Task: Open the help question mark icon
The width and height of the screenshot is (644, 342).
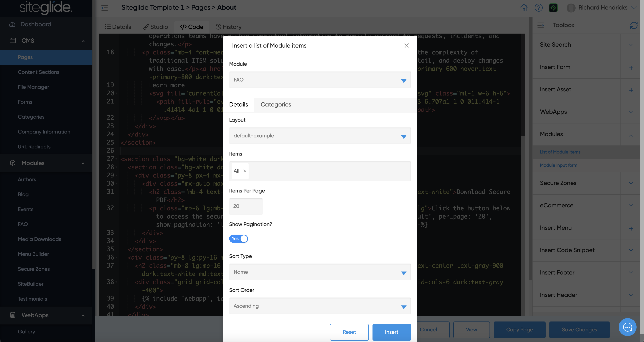Action: coord(539,8)
